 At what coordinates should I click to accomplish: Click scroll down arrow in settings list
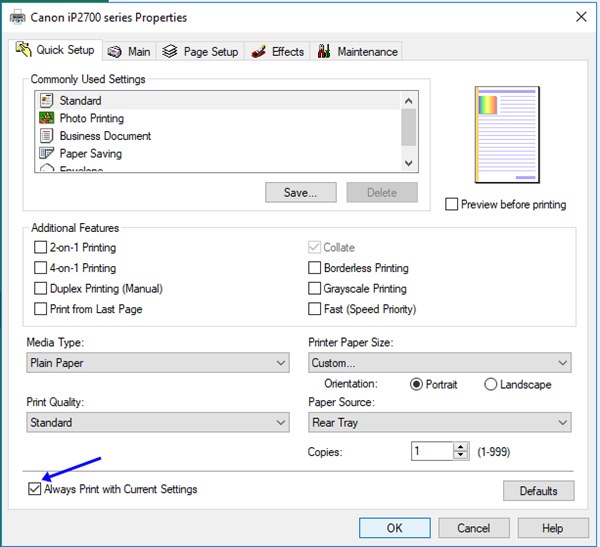point(409,163)
